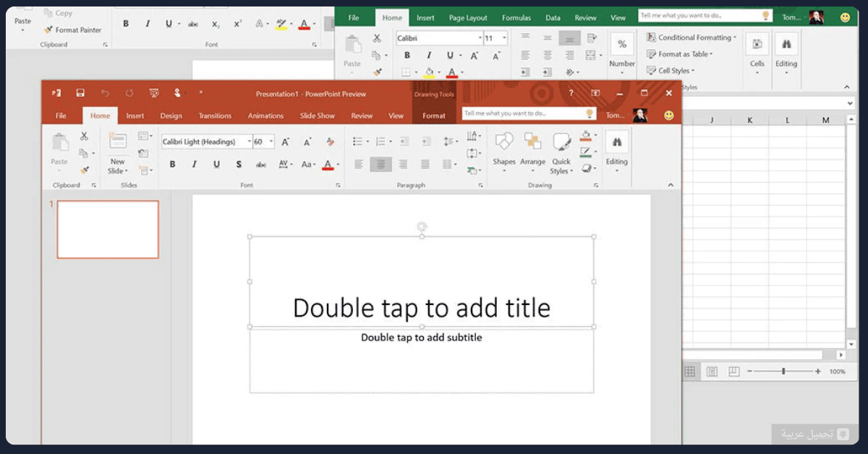This screenshot has width=868, height=454.
Task: Toggle Italic in Excel's Font group
Action: [428, 56]
